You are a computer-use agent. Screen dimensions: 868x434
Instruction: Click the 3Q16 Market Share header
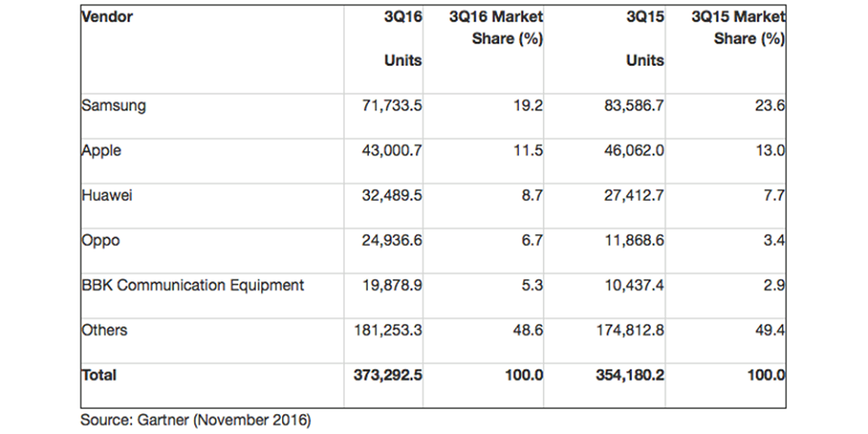(495, 28)
